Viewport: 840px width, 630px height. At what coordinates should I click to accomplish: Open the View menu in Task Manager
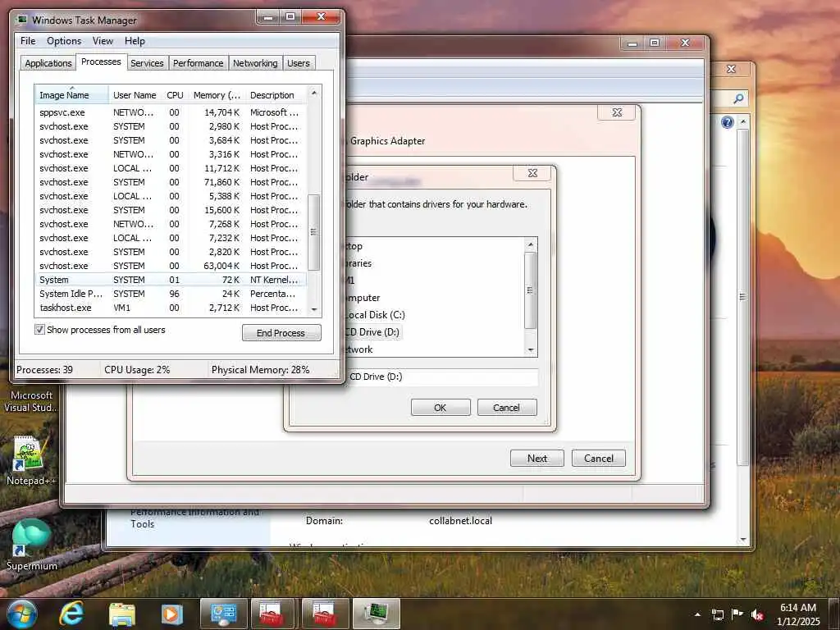coord(103,41)
